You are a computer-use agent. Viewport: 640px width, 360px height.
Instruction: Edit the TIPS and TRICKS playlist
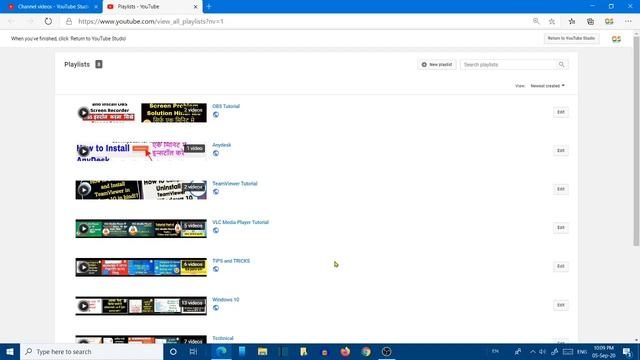561,267
